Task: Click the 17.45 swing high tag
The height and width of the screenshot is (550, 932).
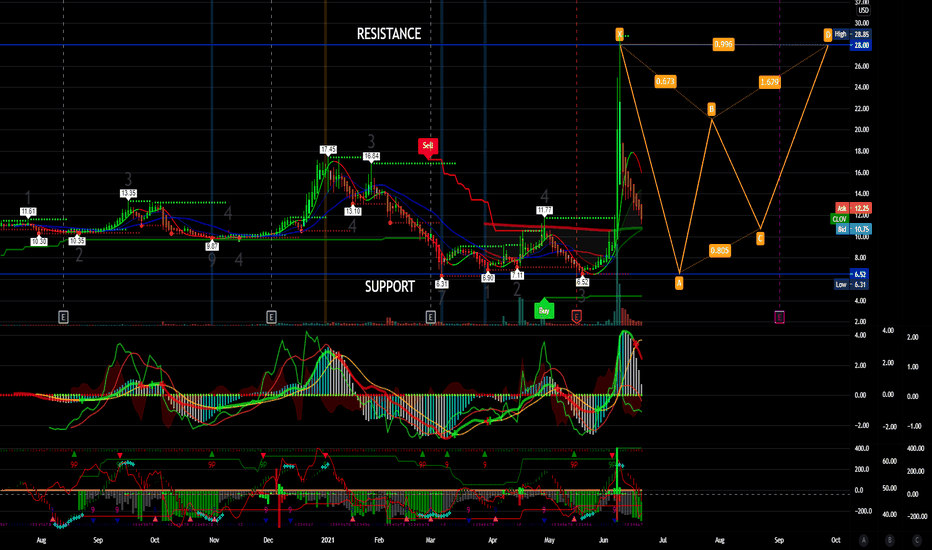Action: tap(328, 150)
